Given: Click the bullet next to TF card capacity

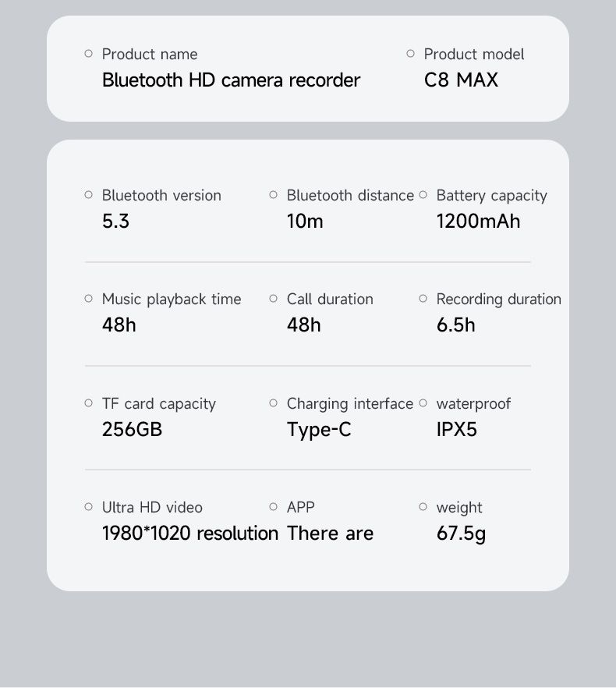Looking at the screenshot, I should pyautogui.click(x=88, y=403).
